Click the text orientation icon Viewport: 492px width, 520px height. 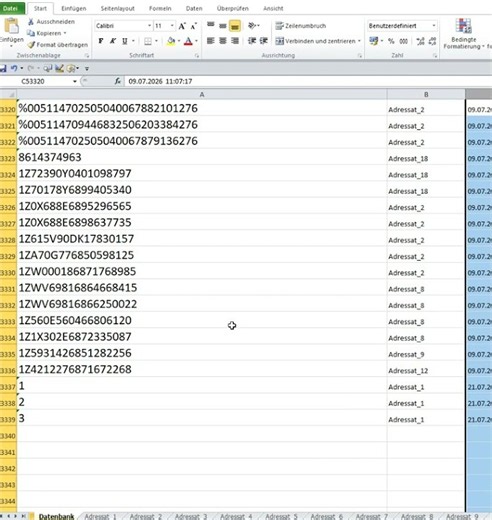[x=252, y=26]
